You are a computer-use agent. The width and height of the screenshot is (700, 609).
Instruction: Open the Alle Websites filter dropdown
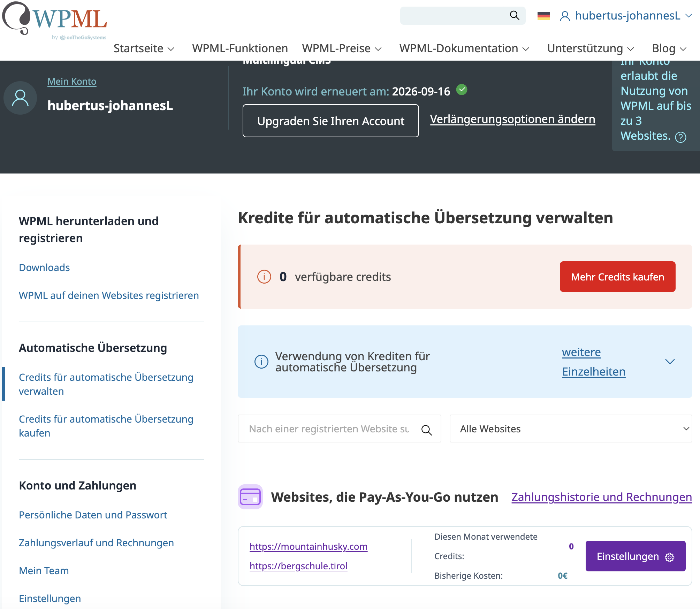pyautogui.click(x=570, y=429)
